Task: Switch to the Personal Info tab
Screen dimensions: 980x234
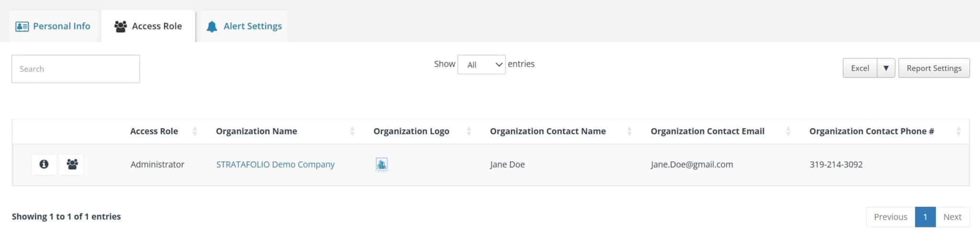Action: [53, 26]
